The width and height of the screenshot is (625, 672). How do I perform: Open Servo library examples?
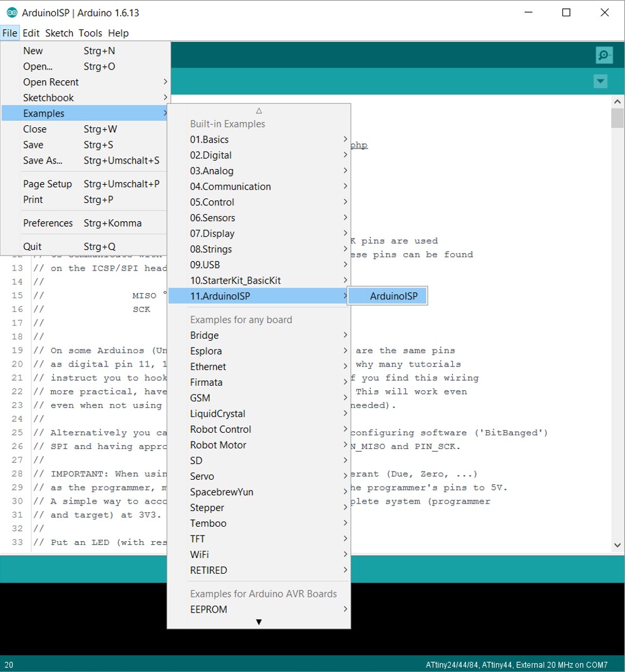click(x=259, y=476)
